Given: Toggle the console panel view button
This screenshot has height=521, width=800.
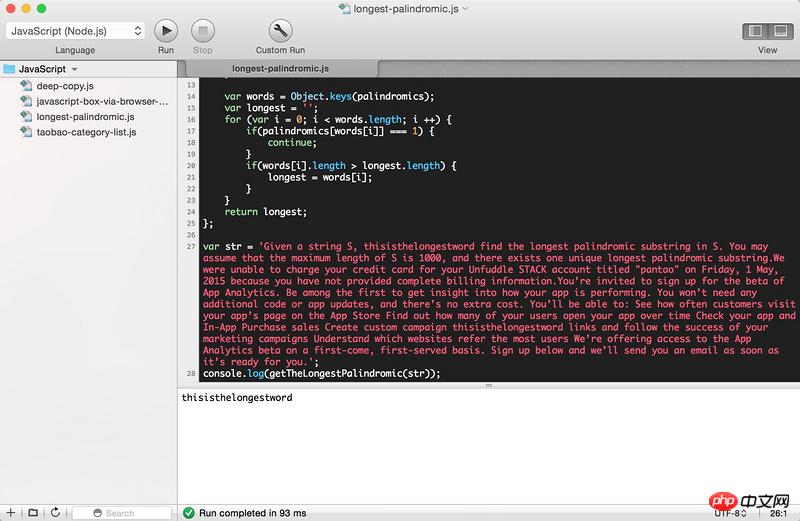Looking at the screenshot, I should coord(779,31).
